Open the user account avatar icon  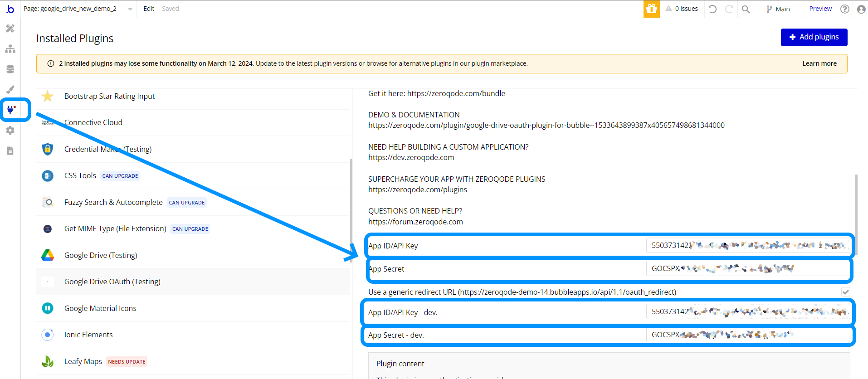(x=861, y=9)
